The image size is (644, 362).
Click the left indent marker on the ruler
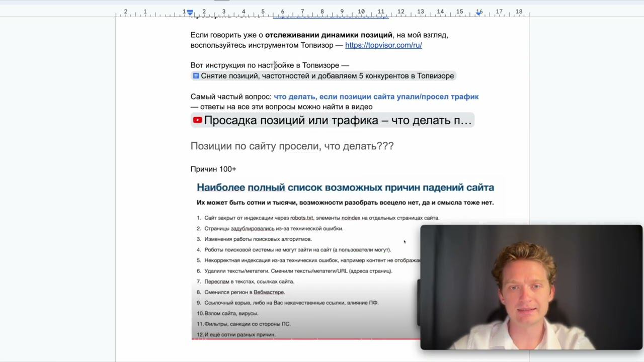click(190, 13)
